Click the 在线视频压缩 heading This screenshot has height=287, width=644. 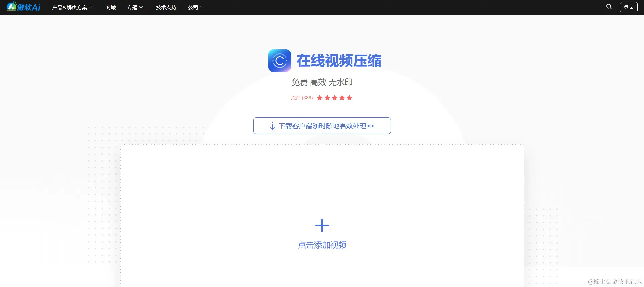[x=339, y=61]
